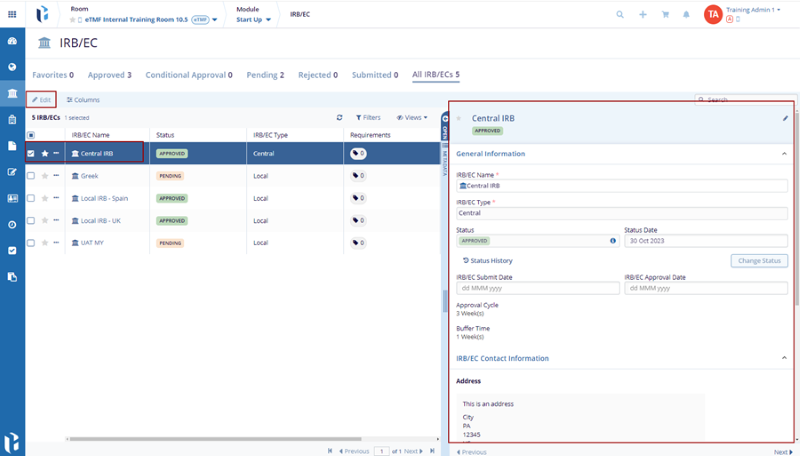Click the IRB/EC Submit Date field

(535, 288)
